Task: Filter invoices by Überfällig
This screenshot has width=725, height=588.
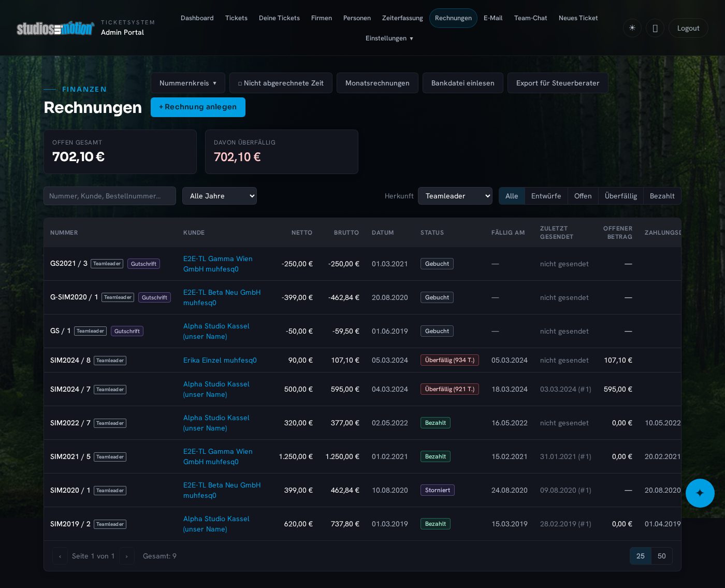Action: 620,196
